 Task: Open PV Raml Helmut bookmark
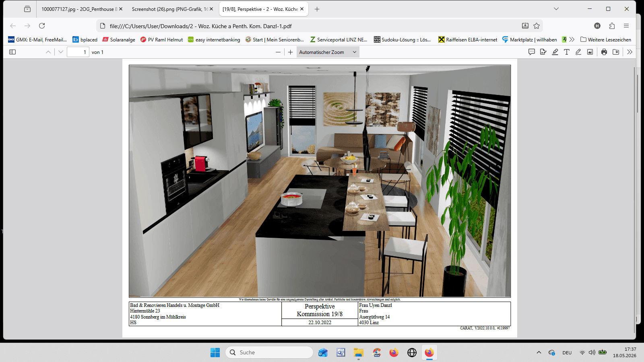[x=161, y=39]
